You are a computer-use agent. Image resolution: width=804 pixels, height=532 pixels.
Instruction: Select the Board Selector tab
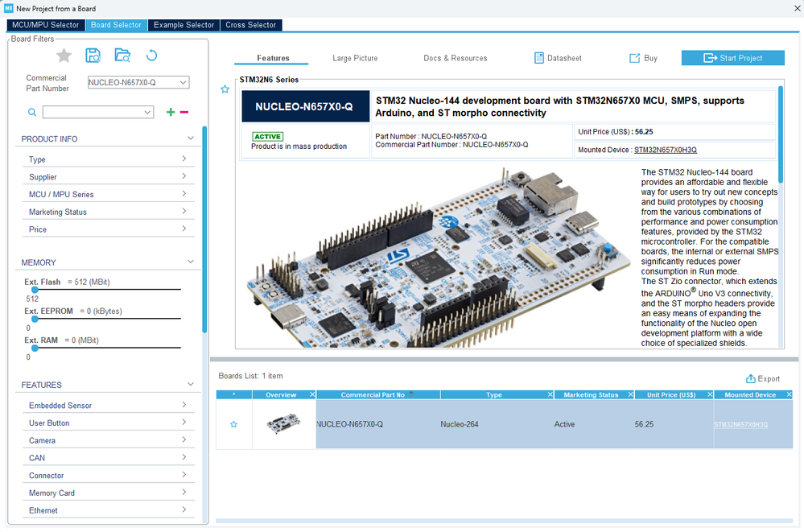pyautogui.click(x=117, y=25)
